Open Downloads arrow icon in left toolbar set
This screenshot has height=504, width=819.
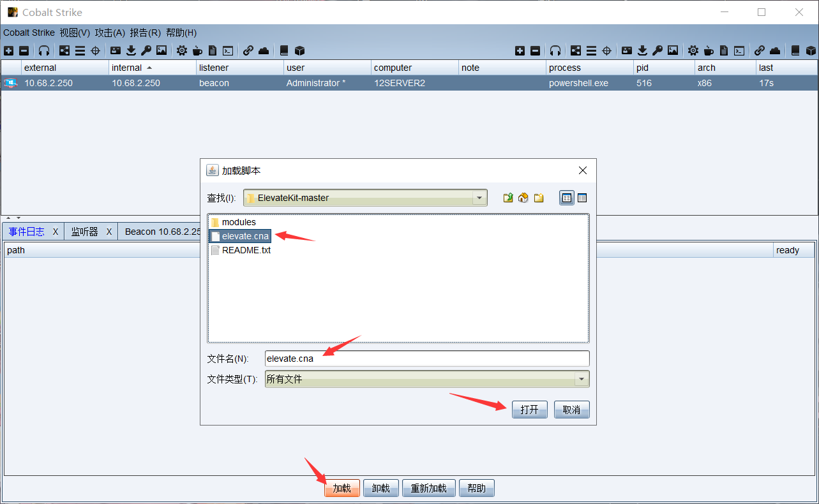coord(131,50)
